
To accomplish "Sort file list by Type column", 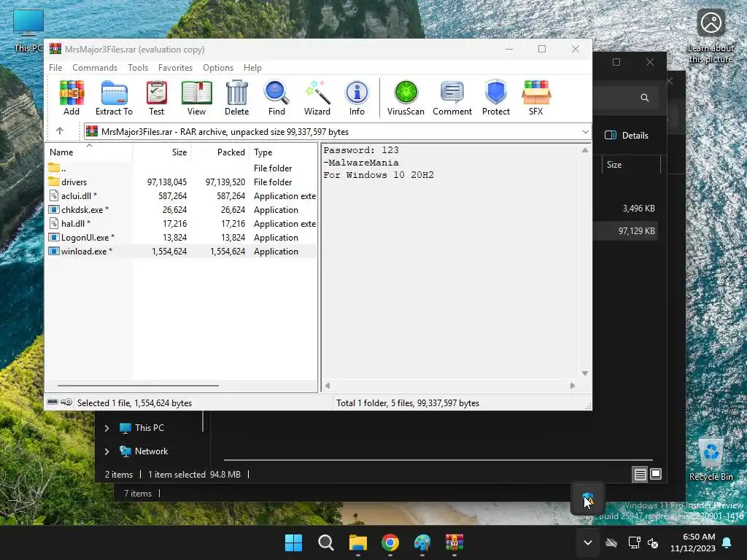I will [x=284, y=152].
